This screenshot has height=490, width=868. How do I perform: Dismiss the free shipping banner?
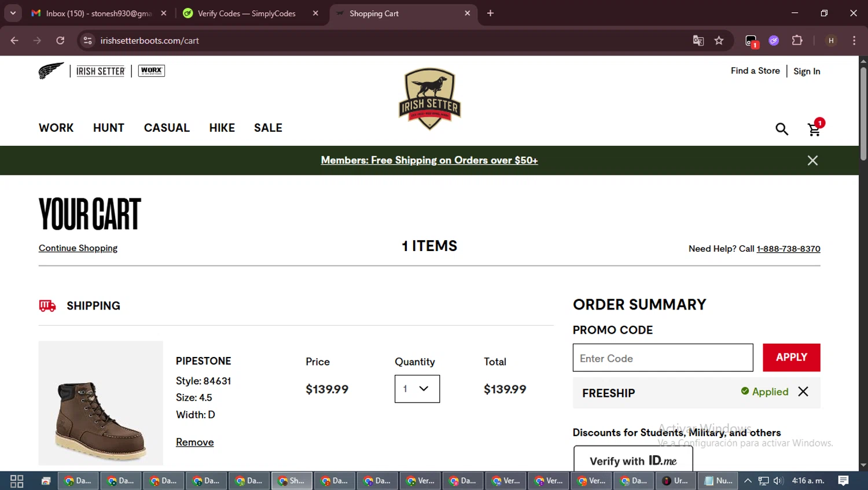812,160
